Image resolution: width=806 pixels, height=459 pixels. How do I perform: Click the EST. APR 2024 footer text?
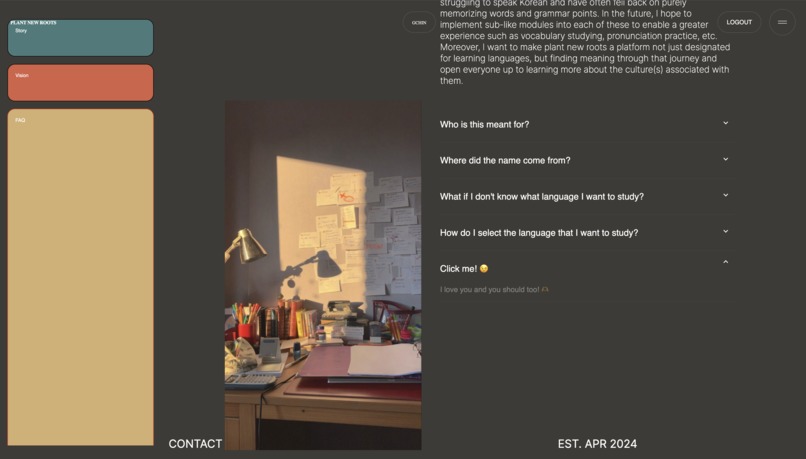[597, 444]
